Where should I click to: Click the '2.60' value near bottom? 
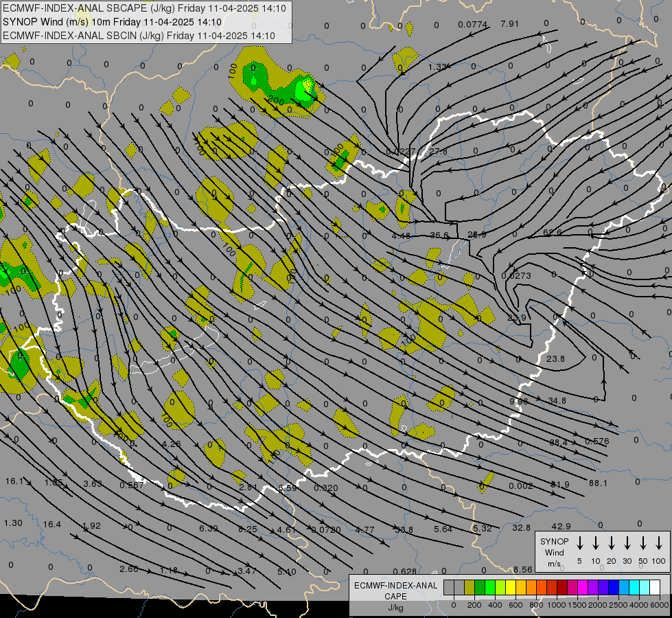tap(128, 569)
